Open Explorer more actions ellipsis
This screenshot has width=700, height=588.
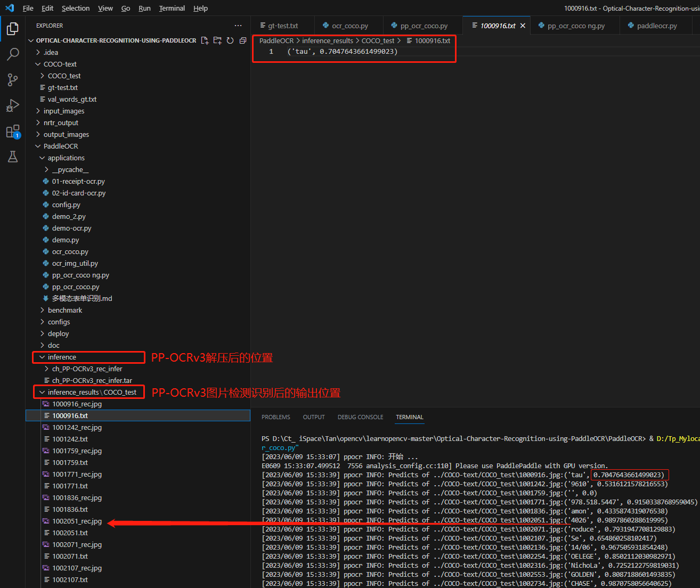[238, 26]
